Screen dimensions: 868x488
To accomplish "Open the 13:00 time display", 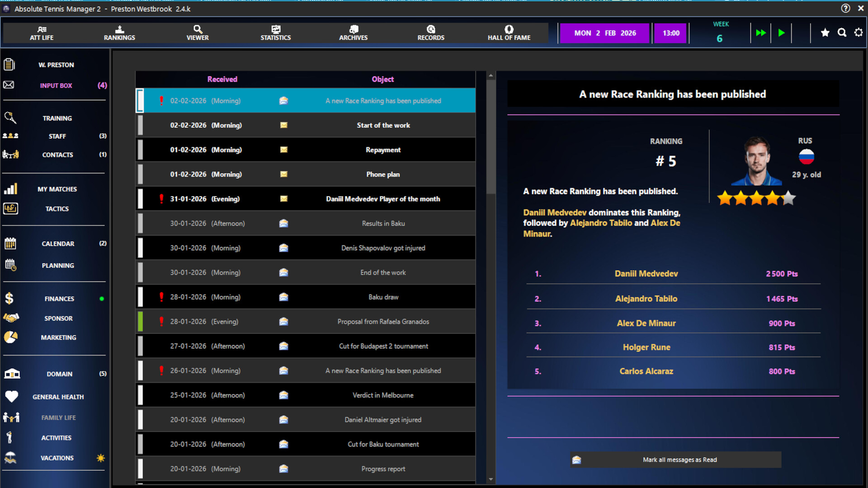I will (670, 33).
